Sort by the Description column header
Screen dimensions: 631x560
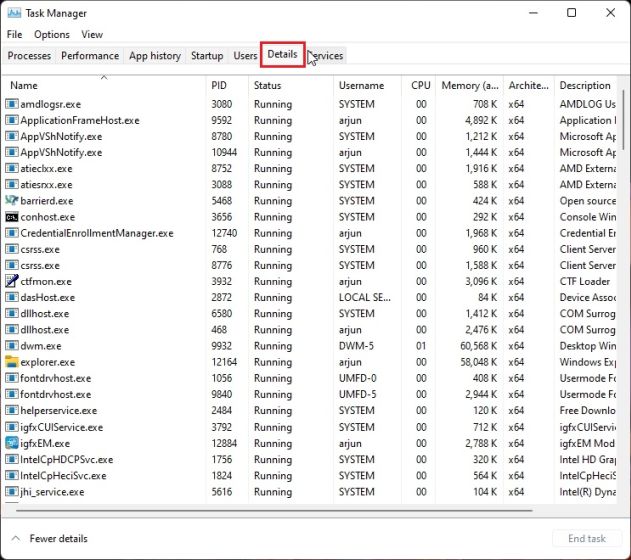pyautogui.click(x=585, y=85)
